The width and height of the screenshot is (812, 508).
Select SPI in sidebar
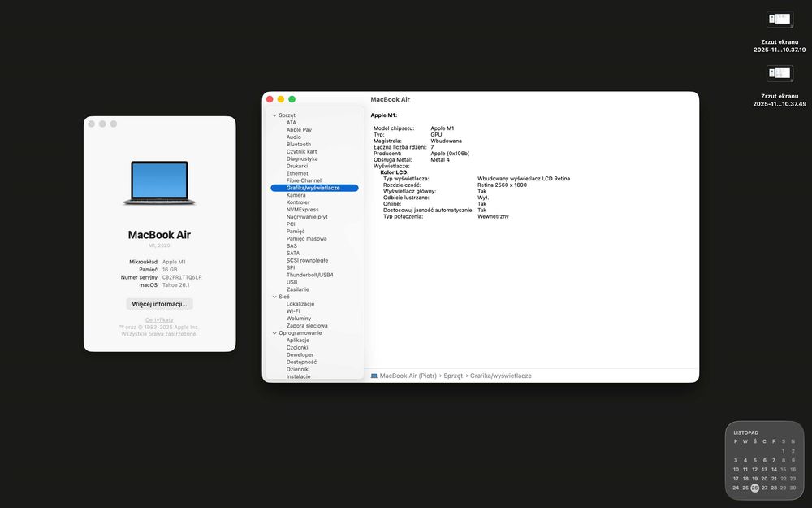coord(291,268)
